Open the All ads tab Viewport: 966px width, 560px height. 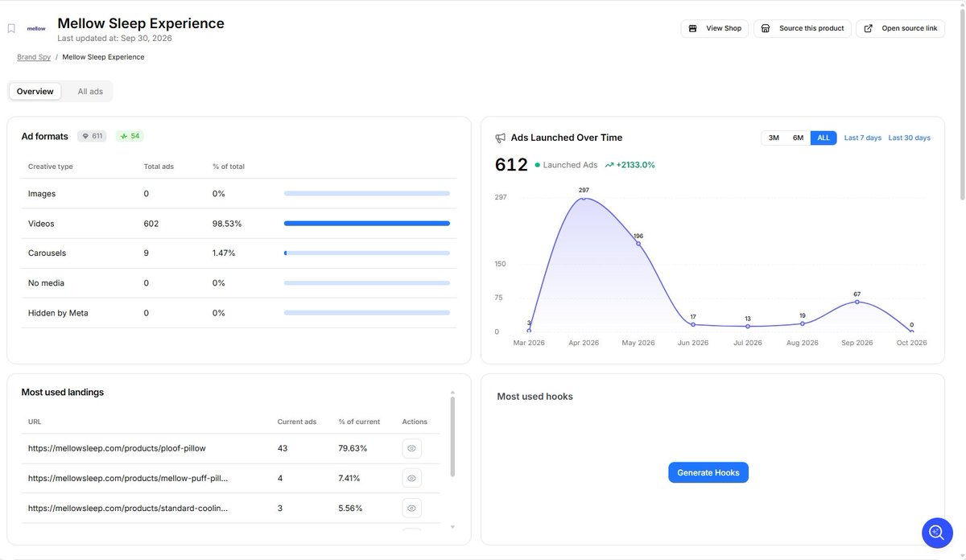90,92
